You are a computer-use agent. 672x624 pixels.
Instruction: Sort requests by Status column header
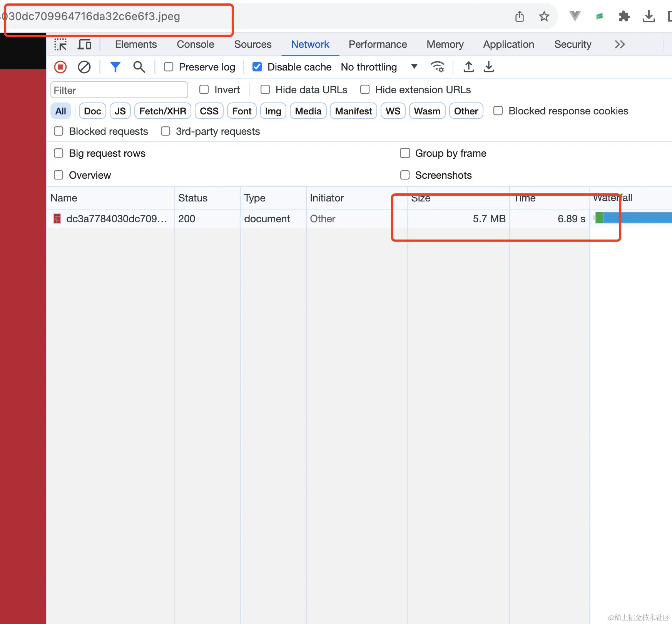tap(208, 198)
